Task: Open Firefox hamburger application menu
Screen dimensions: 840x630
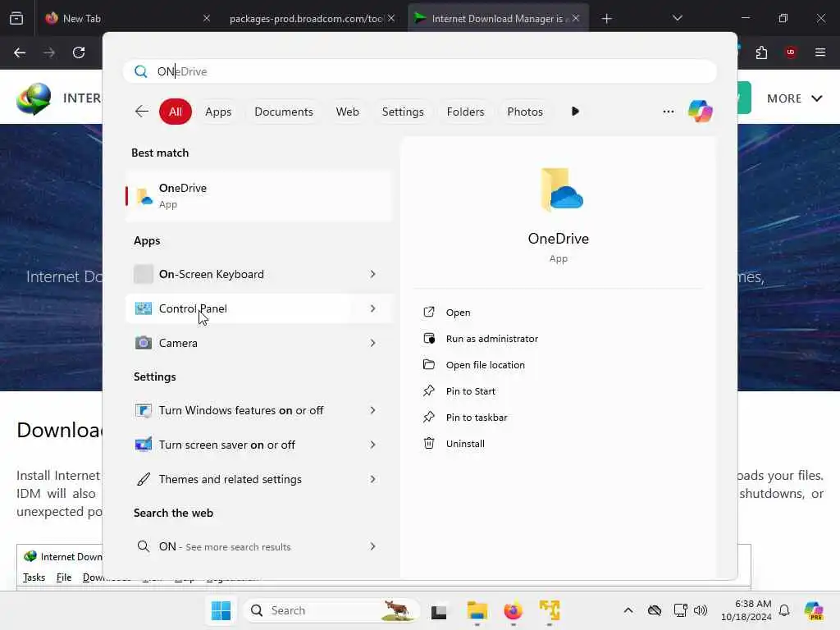Action: tap(819, 52)
